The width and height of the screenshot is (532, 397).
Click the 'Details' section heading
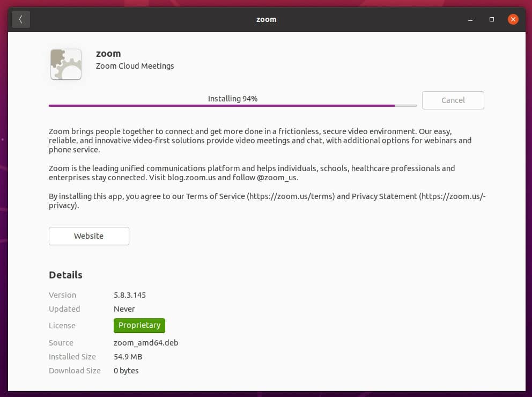pyautogui.click(x=65, y=275)
